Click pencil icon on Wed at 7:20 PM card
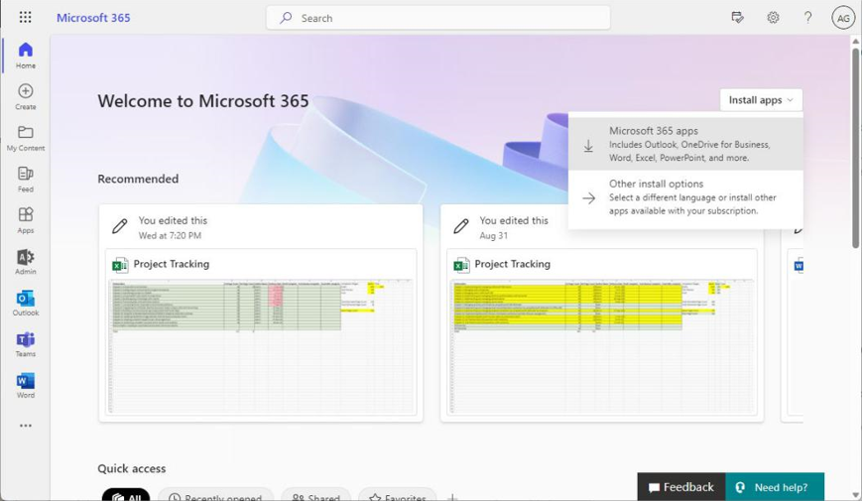The height and width of the screenshot is (504, 865). tap(120, 226)
